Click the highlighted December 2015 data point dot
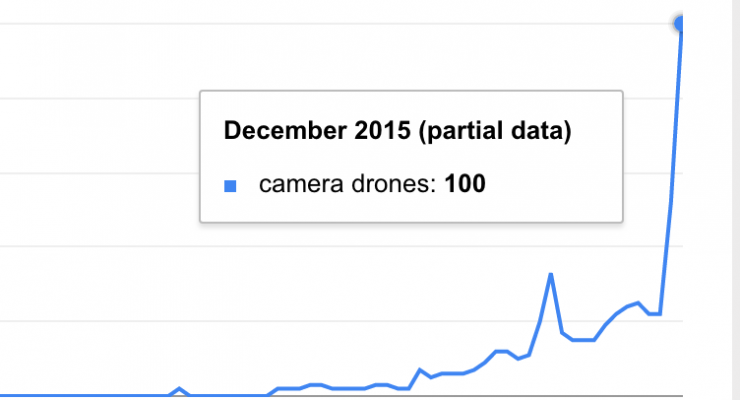740x400 pixels. pyautogui.click(x=679, y=24)
